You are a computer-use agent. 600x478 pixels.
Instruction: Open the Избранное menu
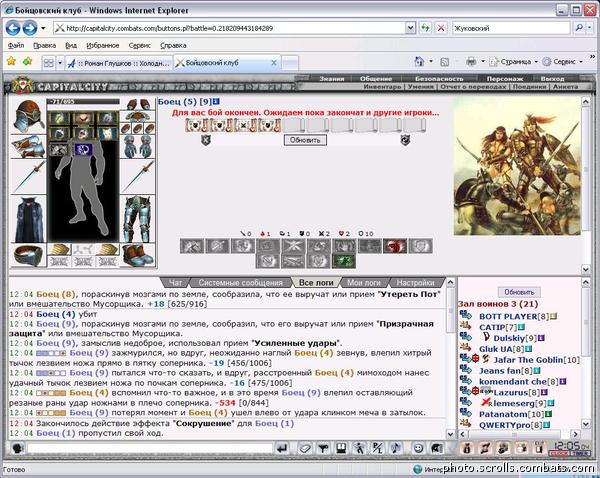tap(103, 45)
